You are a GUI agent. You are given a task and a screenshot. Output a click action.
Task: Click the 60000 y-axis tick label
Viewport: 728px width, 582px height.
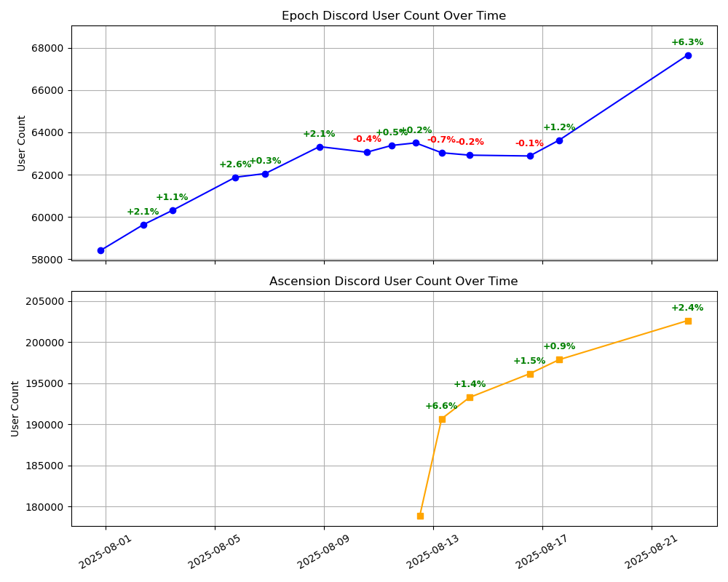pyautogui.click(x=47, y=218)
